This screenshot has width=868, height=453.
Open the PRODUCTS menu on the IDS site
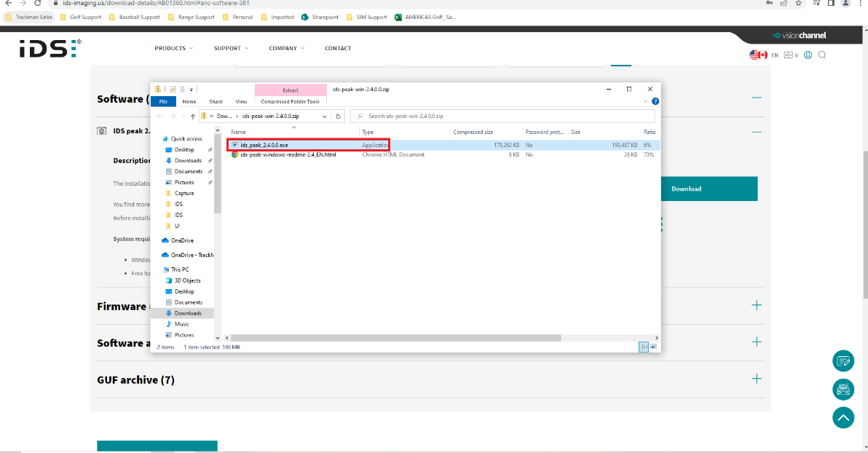[173, 48]
